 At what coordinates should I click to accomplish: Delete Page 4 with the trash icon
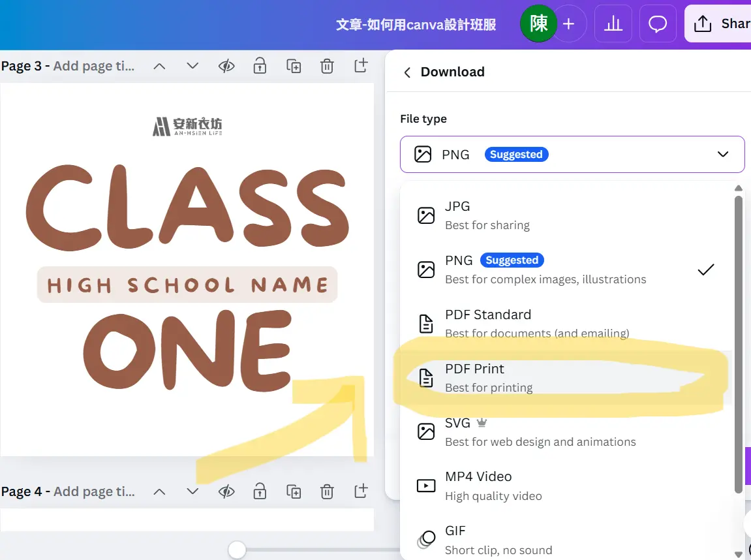[x=327, y=491]
